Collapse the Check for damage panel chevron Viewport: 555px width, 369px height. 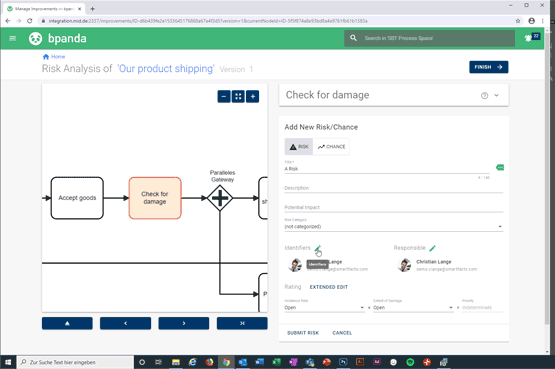(x=497, y=95)
